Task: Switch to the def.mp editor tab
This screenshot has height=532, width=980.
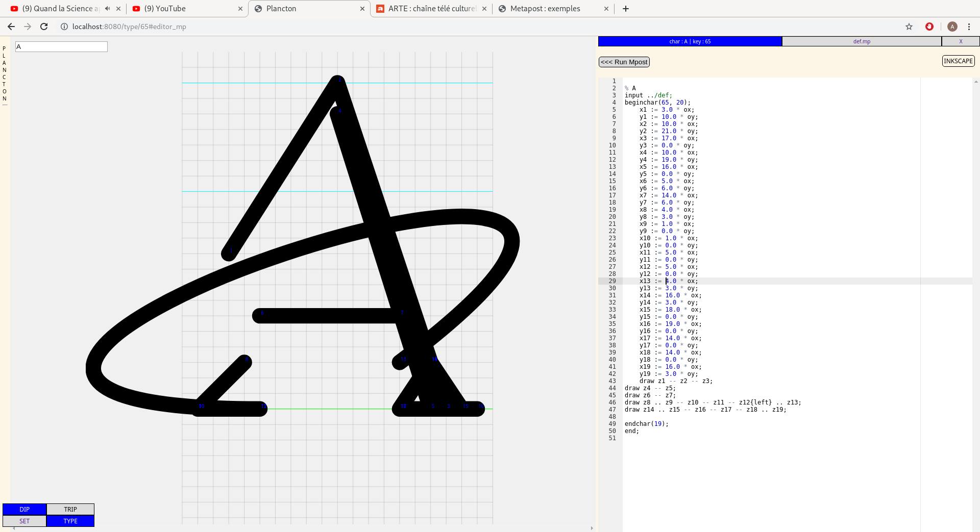Action: [862, 41]
